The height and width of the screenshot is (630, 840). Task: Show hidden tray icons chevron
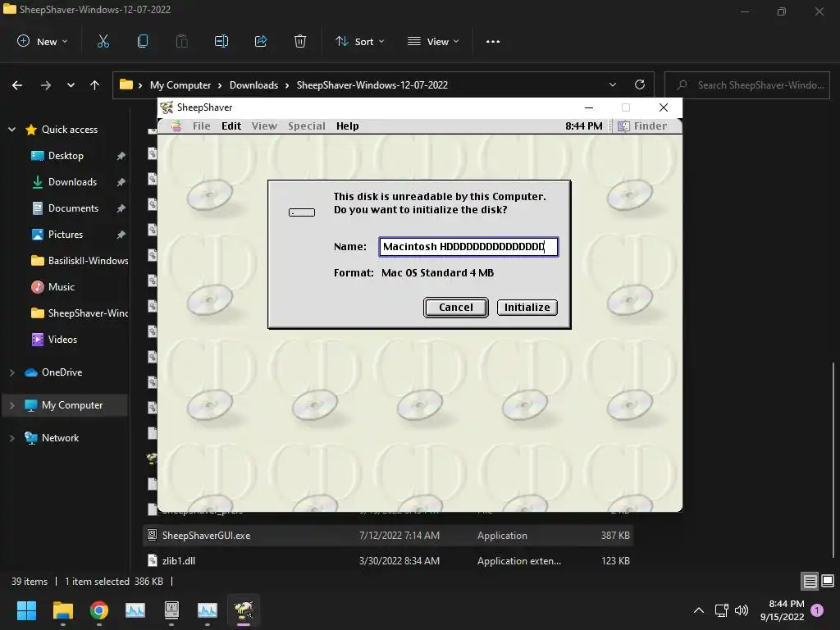coord(699,610)
